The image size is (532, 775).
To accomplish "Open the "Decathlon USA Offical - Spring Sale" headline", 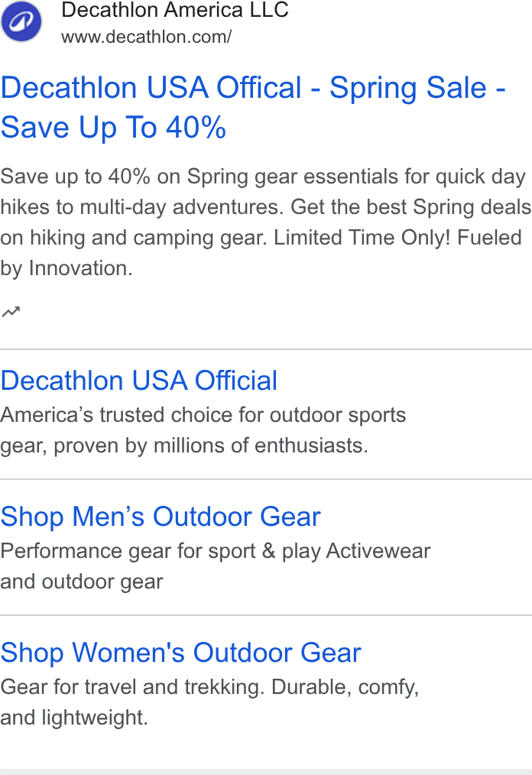I will 253,88.
